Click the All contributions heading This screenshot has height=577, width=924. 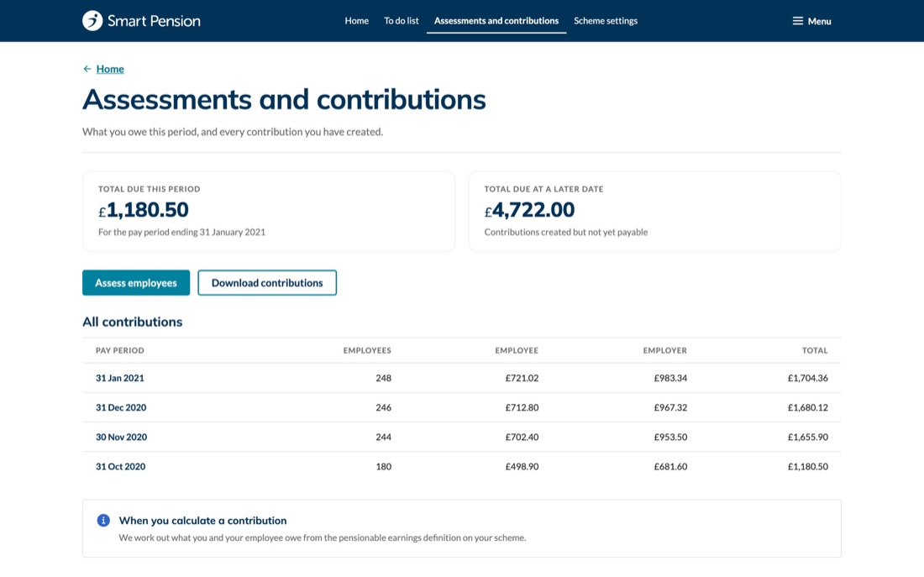coord(133,322)
